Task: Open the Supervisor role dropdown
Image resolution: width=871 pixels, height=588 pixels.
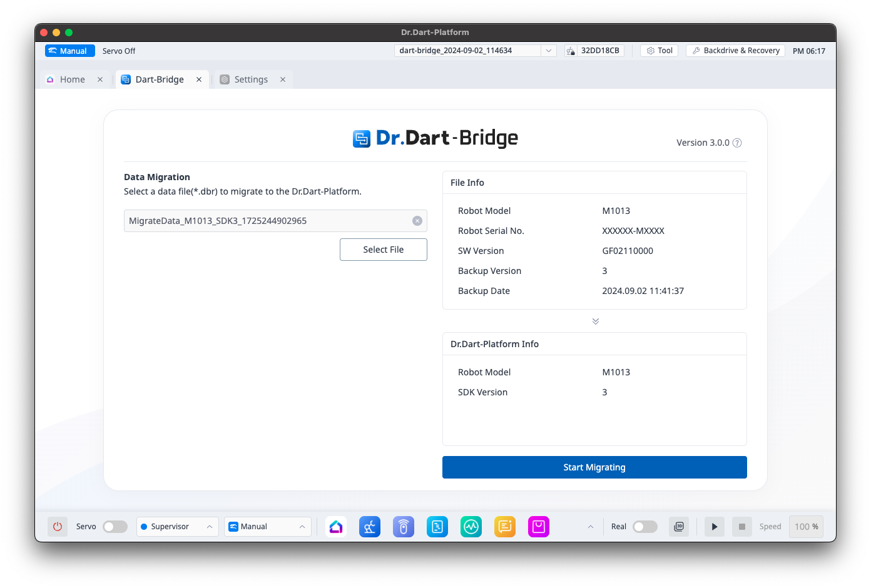Action: tap(178, 527)
